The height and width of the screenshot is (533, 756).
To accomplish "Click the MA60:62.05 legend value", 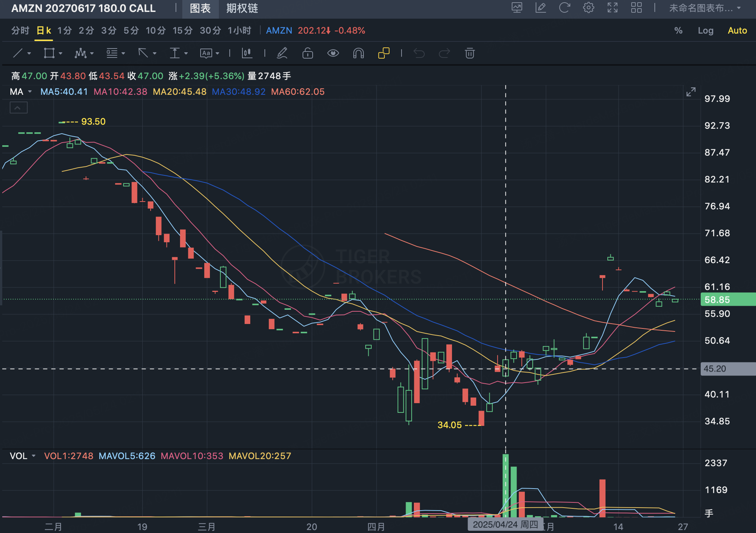I will pyautogui.click(x=298, y=92).
